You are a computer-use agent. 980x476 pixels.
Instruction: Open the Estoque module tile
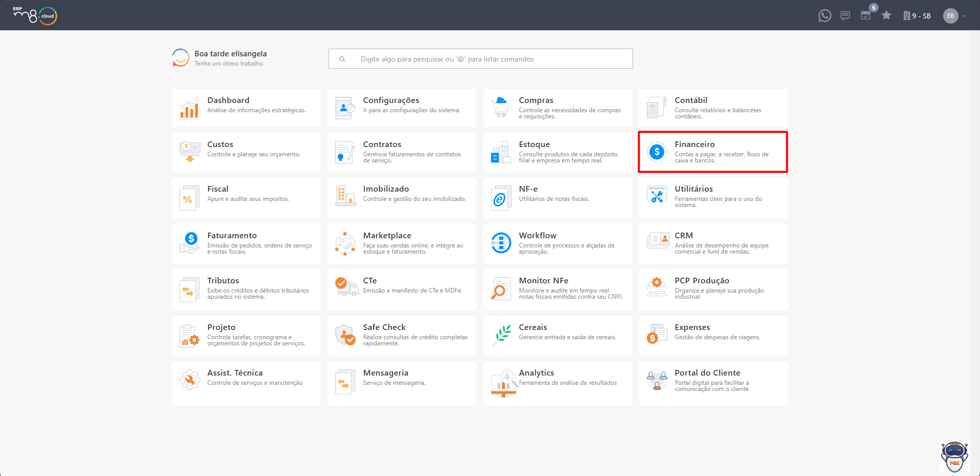tap(557, 152)
